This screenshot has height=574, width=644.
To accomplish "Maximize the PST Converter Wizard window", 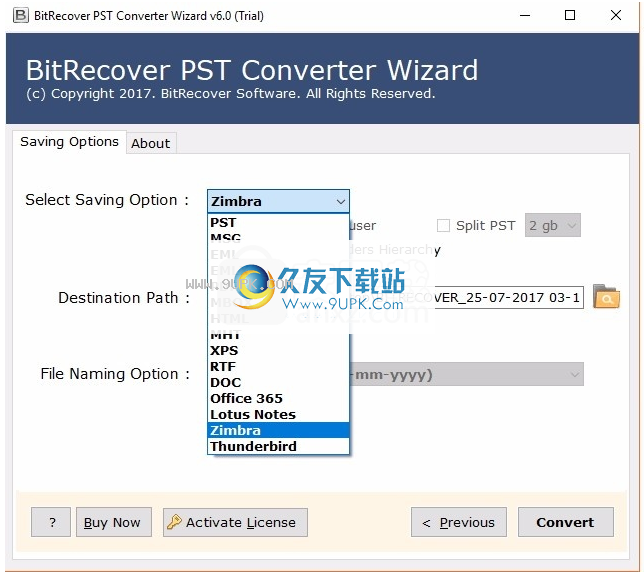I will click(x=570, y=16).
